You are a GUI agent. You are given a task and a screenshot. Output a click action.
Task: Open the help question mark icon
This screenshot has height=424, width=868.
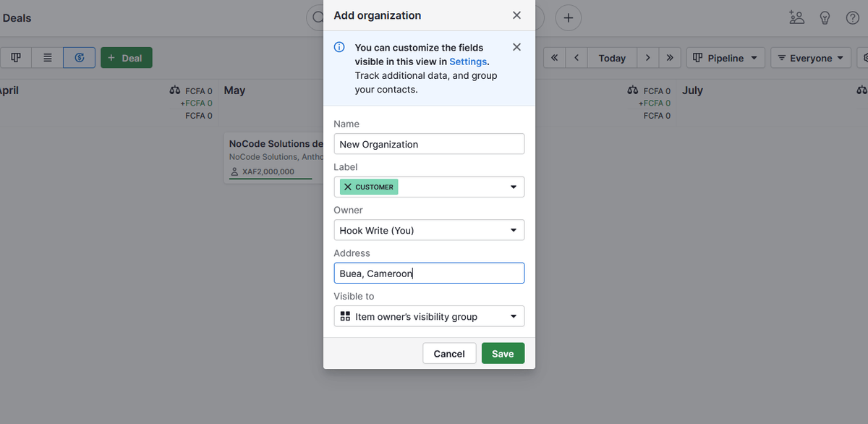852,17
